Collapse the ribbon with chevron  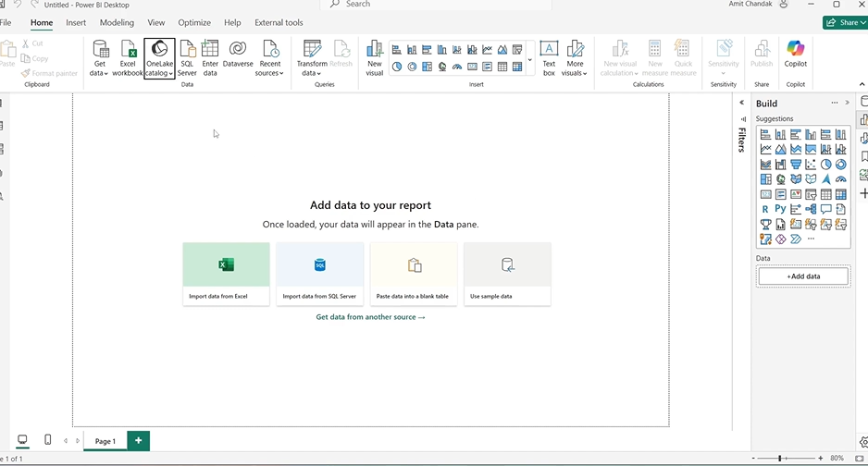(862, 84)
